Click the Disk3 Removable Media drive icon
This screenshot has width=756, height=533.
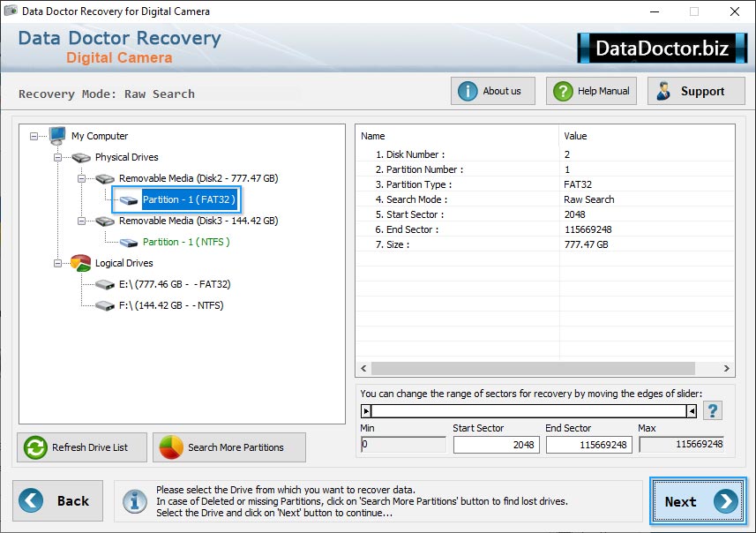(x=105, y=221)
